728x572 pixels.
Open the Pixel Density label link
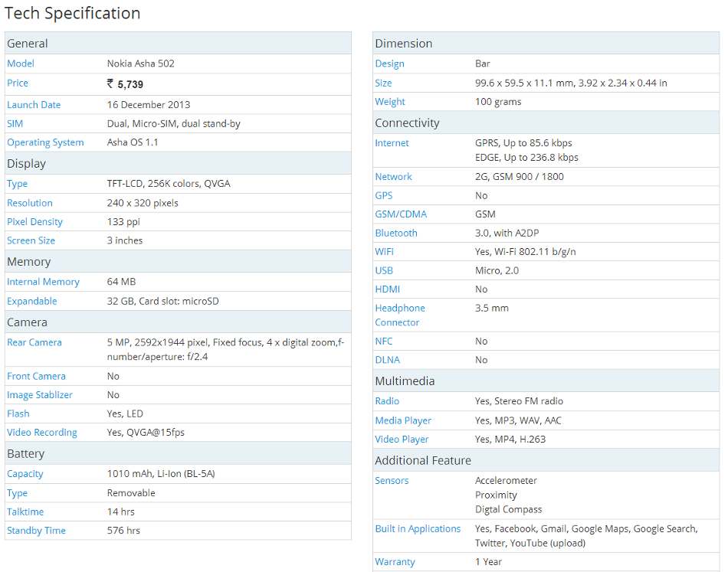[34, 222]
